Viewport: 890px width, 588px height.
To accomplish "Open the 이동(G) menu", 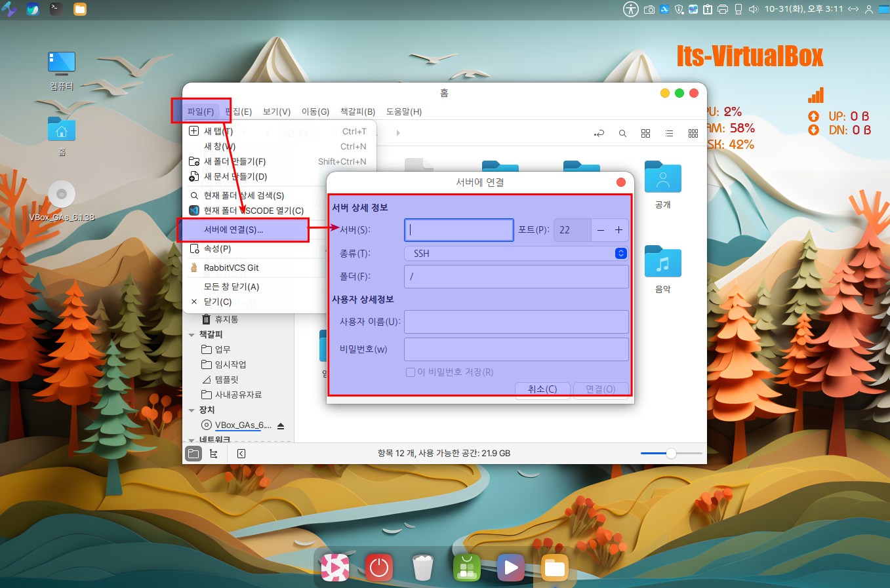I will (315, 111).
